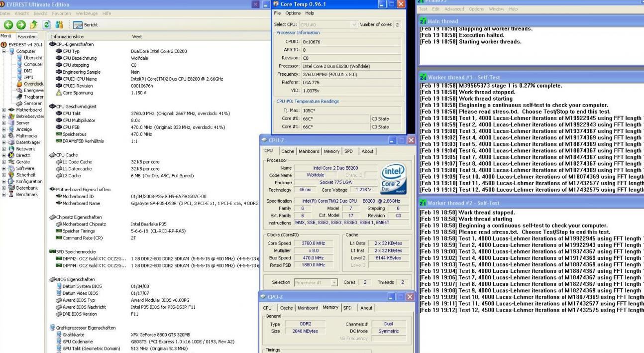Click the Up level arrow icon in EVEREST
The image size is (644, 353).
pos(33,24)
